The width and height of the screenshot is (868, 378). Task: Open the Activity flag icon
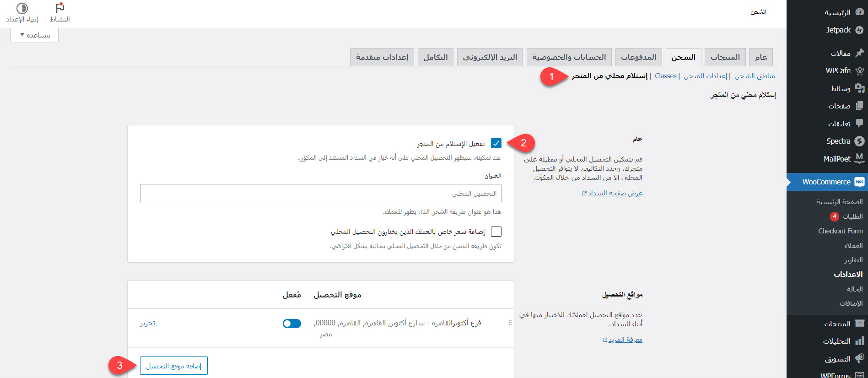[60, 8]
